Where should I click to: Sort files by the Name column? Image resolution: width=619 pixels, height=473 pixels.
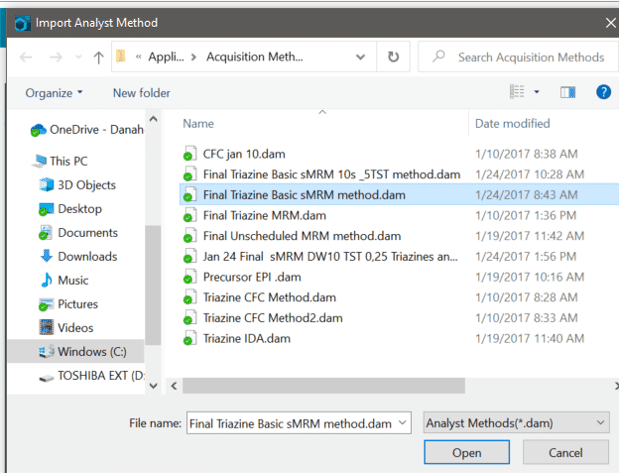click(x=198, y=124)
